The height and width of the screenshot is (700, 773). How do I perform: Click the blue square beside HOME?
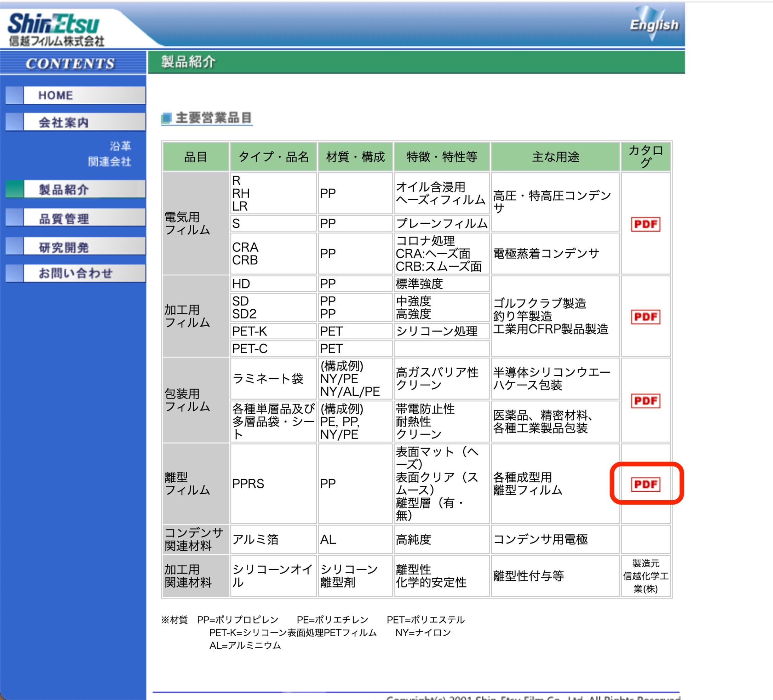14,95
